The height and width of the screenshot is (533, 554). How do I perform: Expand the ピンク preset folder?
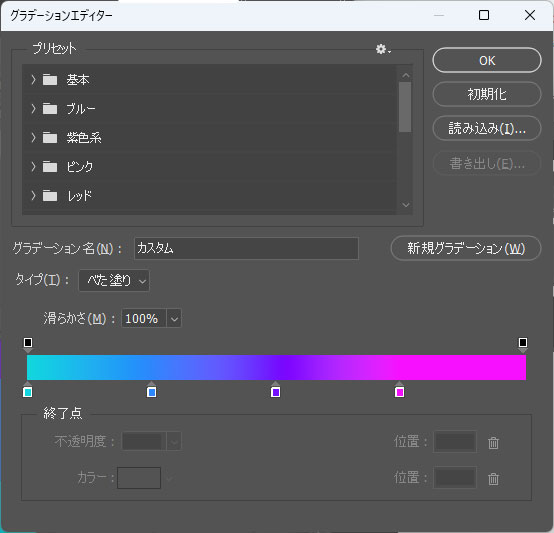click(x=33, y=166)
